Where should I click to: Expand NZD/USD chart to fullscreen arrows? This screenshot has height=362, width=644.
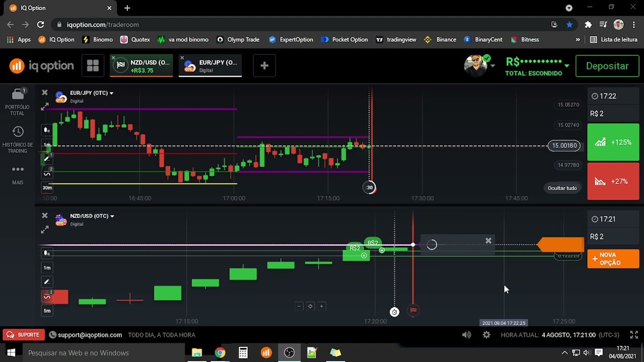[45, 230]
